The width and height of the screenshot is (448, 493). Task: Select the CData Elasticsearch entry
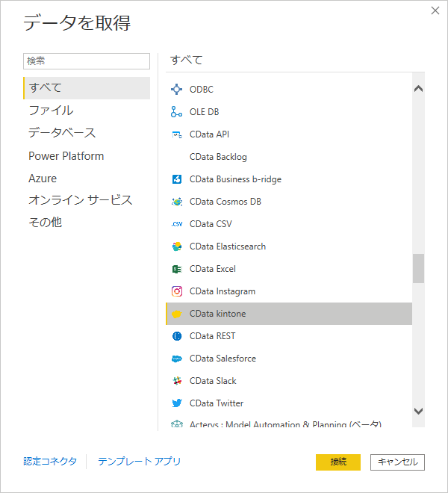tap(289, 246)
